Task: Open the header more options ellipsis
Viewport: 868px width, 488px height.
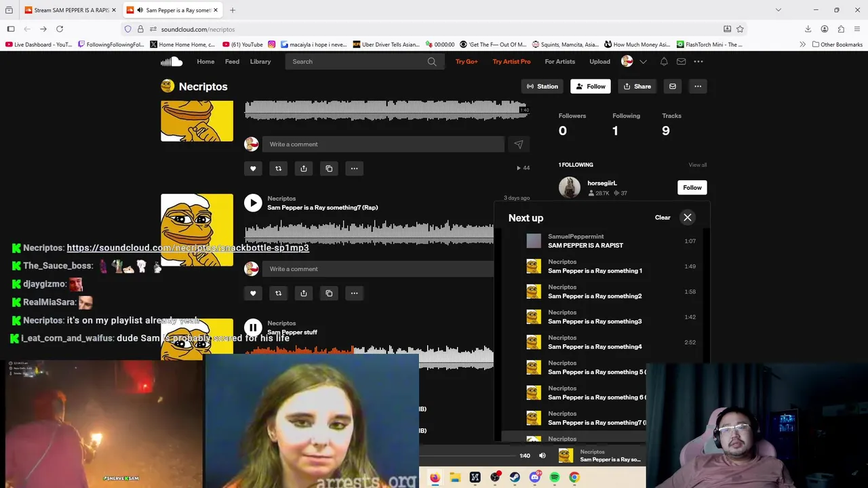Action: 698,62
